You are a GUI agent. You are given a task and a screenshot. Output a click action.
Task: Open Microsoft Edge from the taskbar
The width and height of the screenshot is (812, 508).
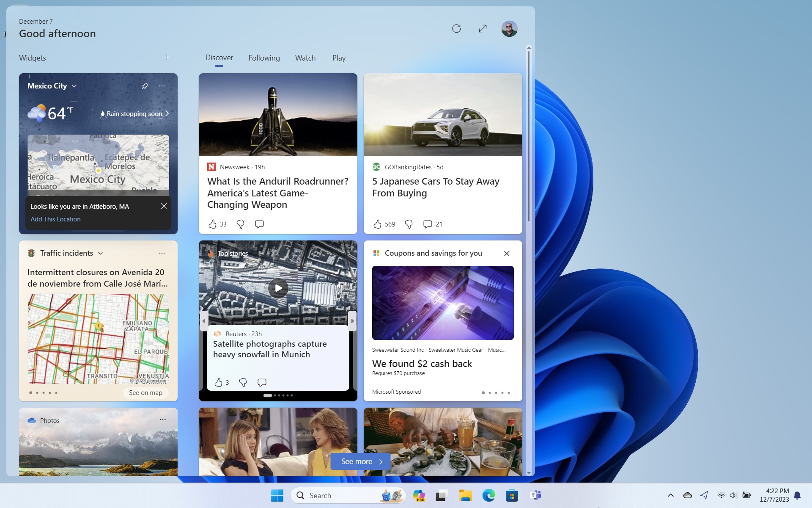[488, 495]
